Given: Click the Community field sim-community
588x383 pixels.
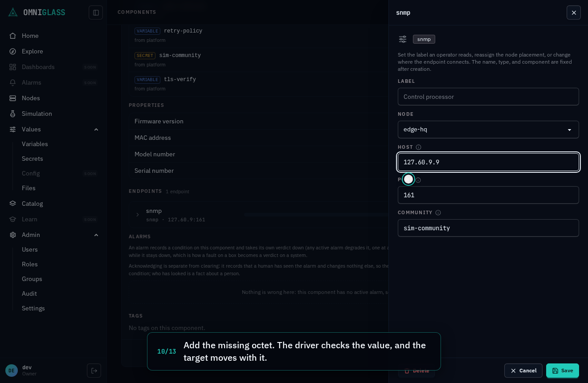Looking at the screenshot, I should pyautogui.click(x=488, y=228).
